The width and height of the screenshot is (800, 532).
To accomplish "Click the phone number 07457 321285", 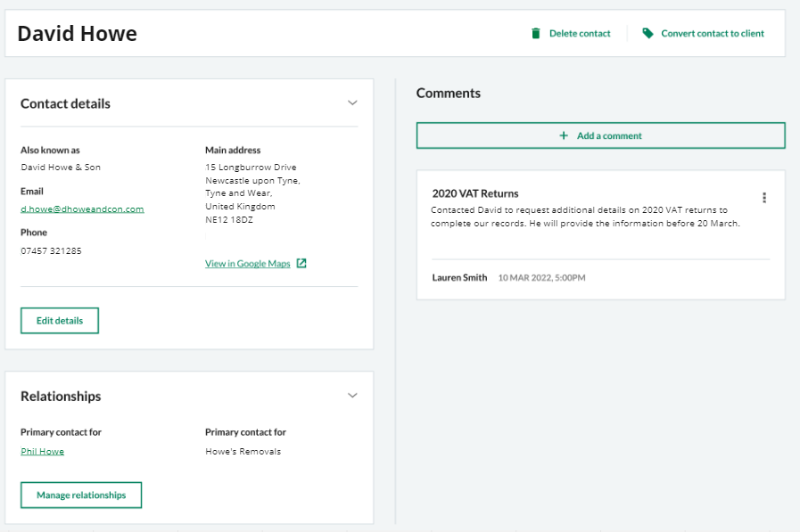I will pyautogui.click(x=51, y=251).
